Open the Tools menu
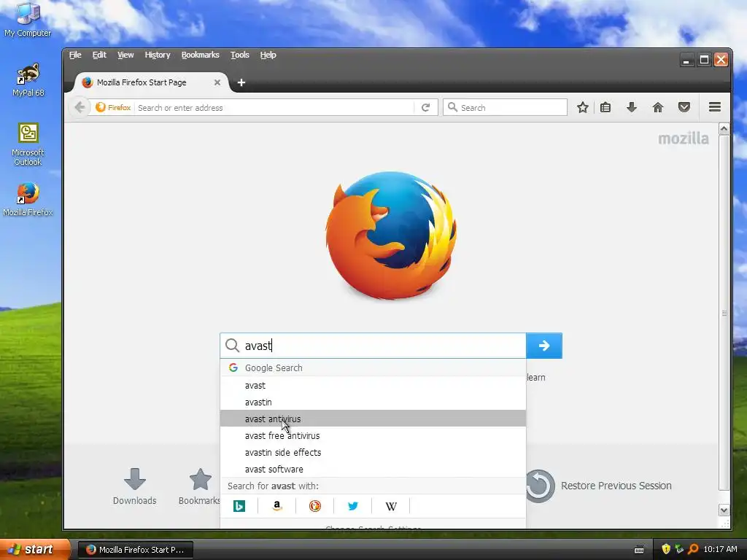Screen dimensions: 747x560 (239, 55)
